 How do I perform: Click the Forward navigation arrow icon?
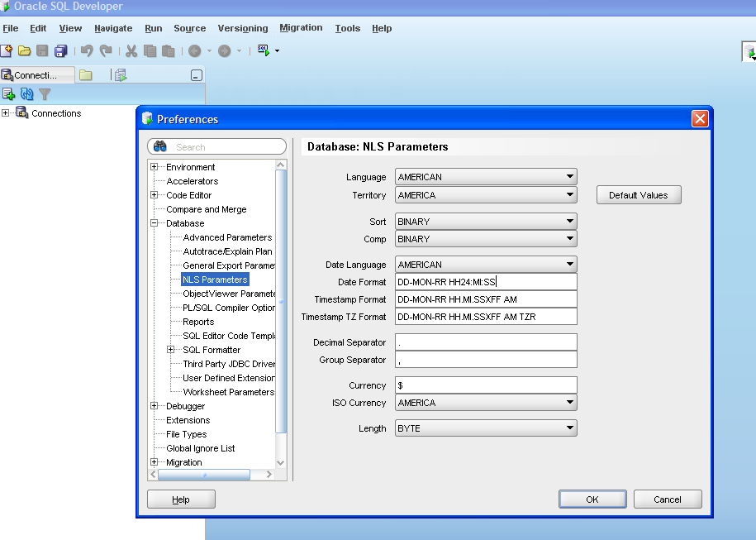coord(224,50)
